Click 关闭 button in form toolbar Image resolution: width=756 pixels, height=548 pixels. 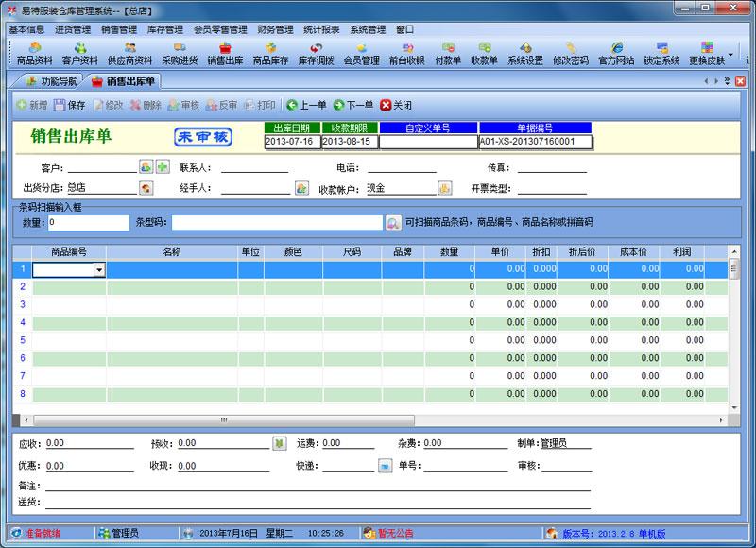tap(396, 105)
